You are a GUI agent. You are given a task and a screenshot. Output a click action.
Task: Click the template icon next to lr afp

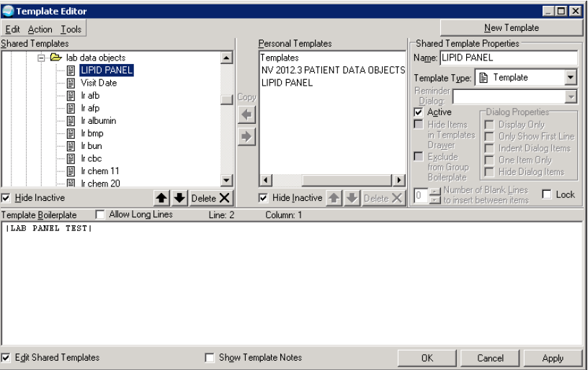(71, 108)
